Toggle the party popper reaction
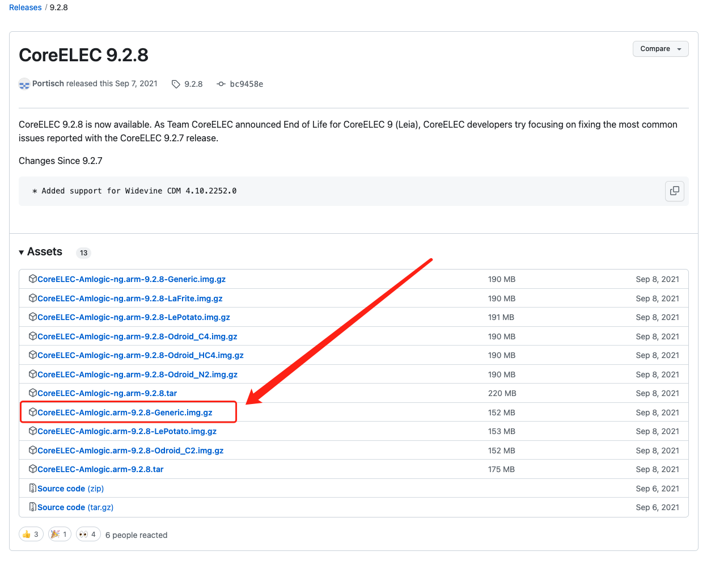This screenshot has width=728, height=568. tap(60, 534)
